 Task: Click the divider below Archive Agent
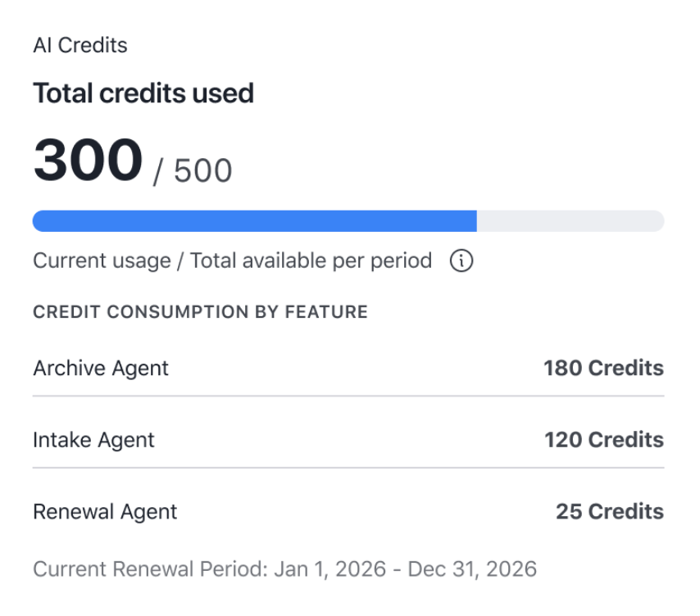[x=348, y=396]
